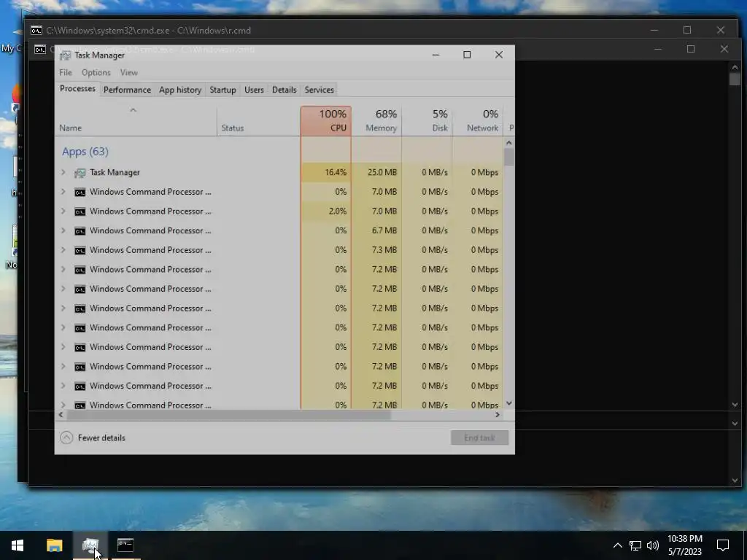747x560 pixels.
Task: Click the horizontal scrollbar thumb in Task Manager
Action: (x=228, y=415)
